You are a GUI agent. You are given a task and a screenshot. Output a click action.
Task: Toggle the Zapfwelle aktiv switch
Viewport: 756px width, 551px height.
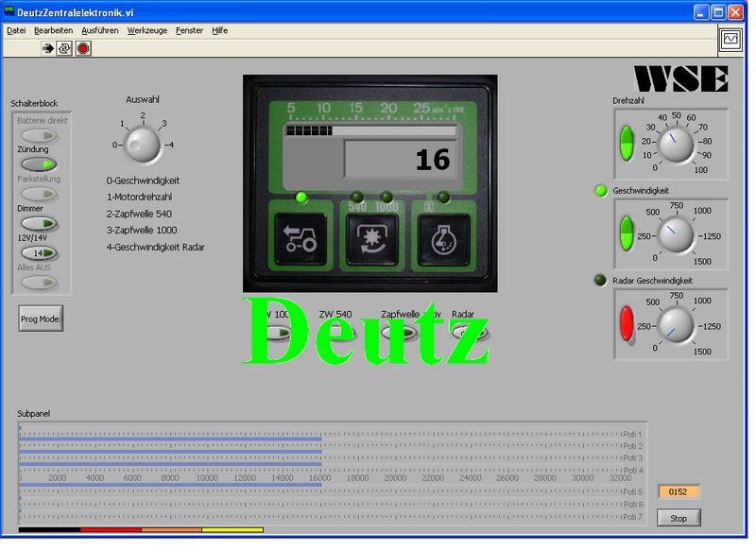click(399, 332)
